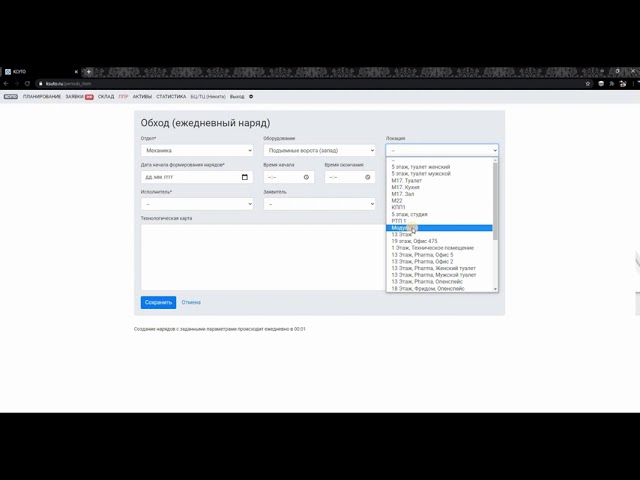Choose '19 этаж, Офис 475' option

pyautogui.click(x=415, y=241)
